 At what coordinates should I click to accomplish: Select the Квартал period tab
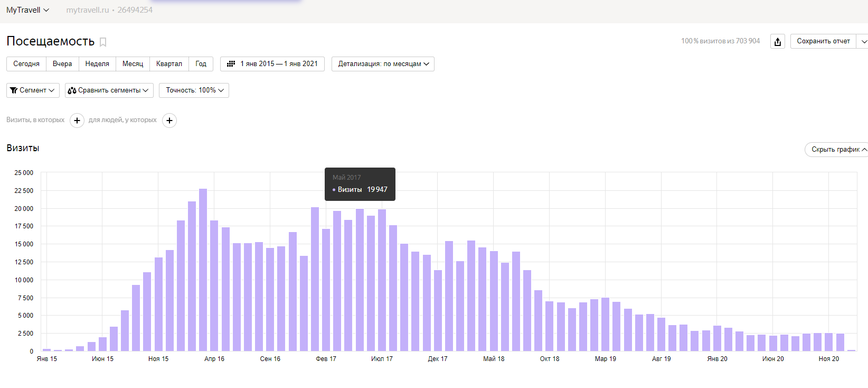coord(169,64)
